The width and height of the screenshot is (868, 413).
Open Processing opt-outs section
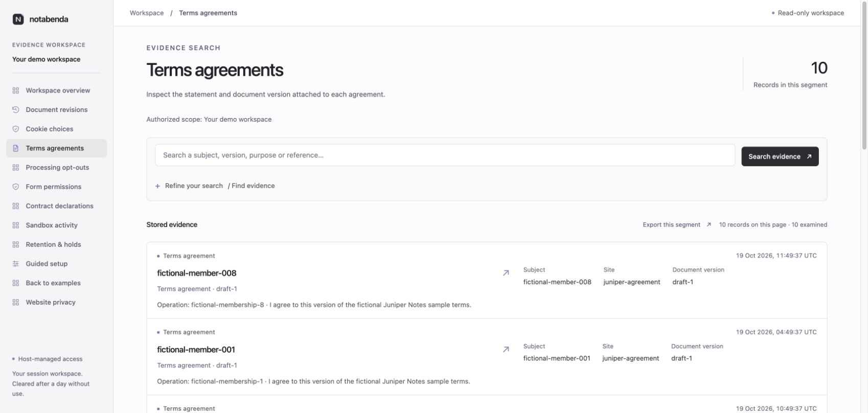(x=56, y=168)
